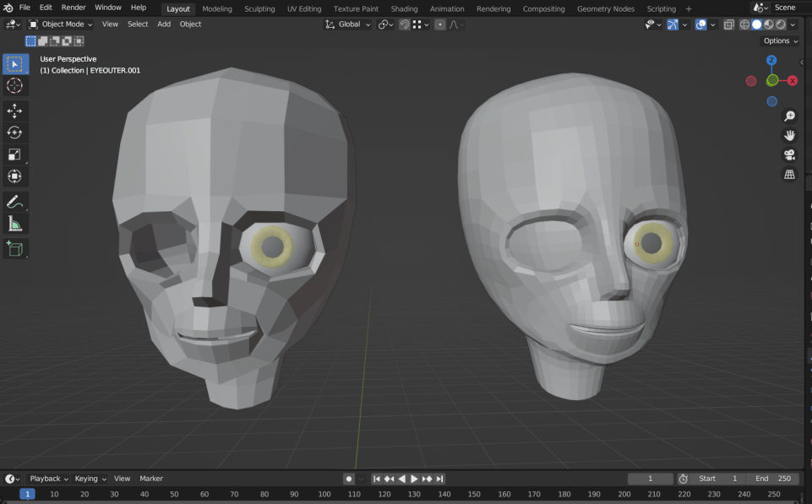Toggle X-ray display
The image size is (812, 504).
point(728,24)
